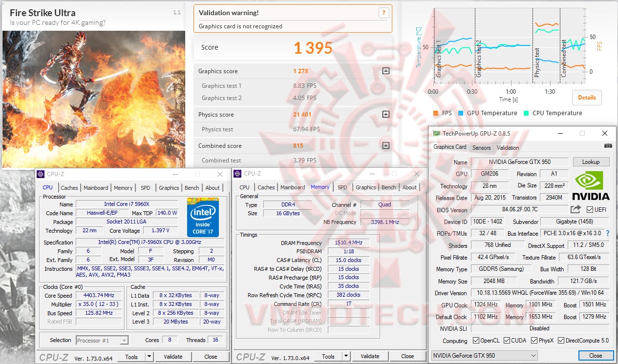Collapse the Graphics score section

coord(386,71)
